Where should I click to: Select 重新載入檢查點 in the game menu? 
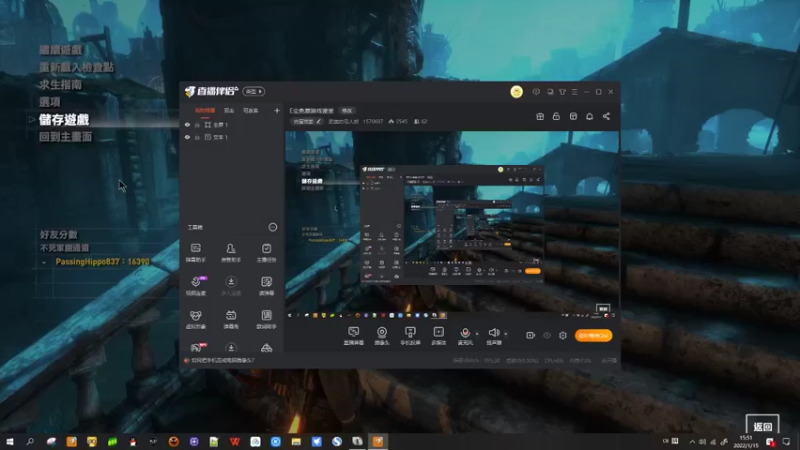click(x=77, y=67)
